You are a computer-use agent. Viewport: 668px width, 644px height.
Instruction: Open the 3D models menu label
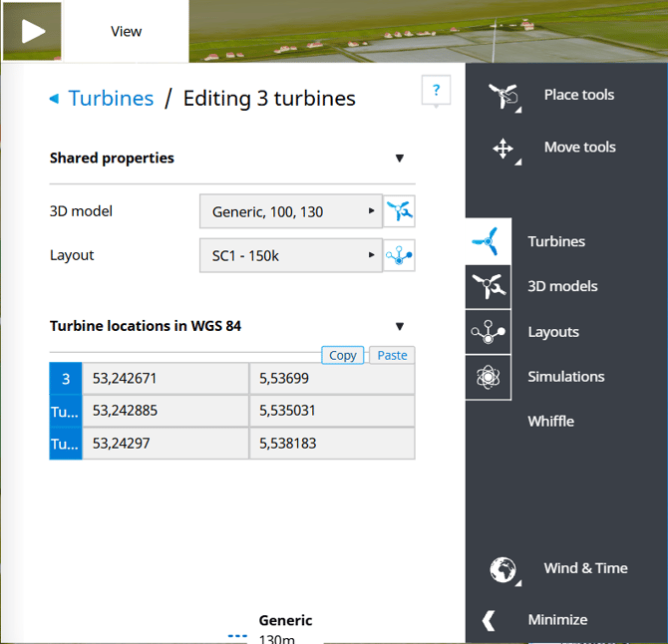(562, 286)
